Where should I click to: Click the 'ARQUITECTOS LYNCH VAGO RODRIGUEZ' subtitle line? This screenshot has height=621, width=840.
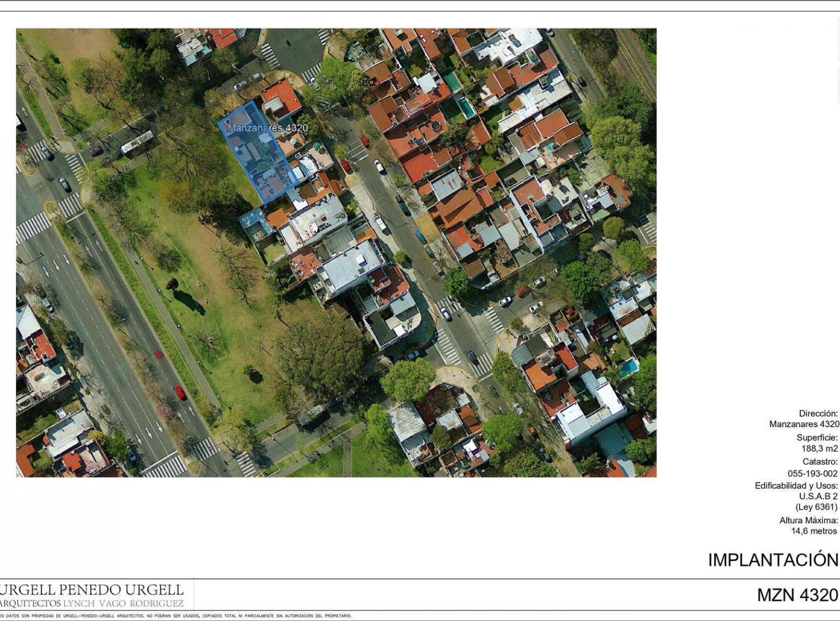click(x=92, y=603)
